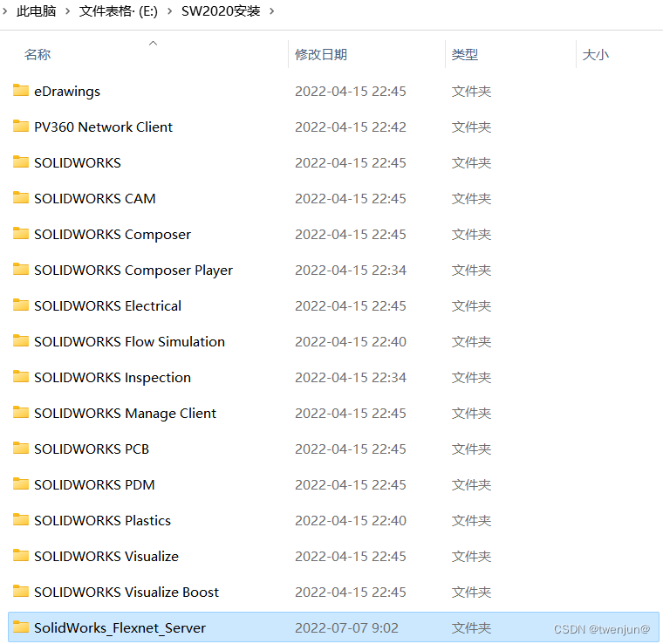Click PV360 Network Client date 22:42
Screen dimensions: 663x644
[x=350, y=127]
